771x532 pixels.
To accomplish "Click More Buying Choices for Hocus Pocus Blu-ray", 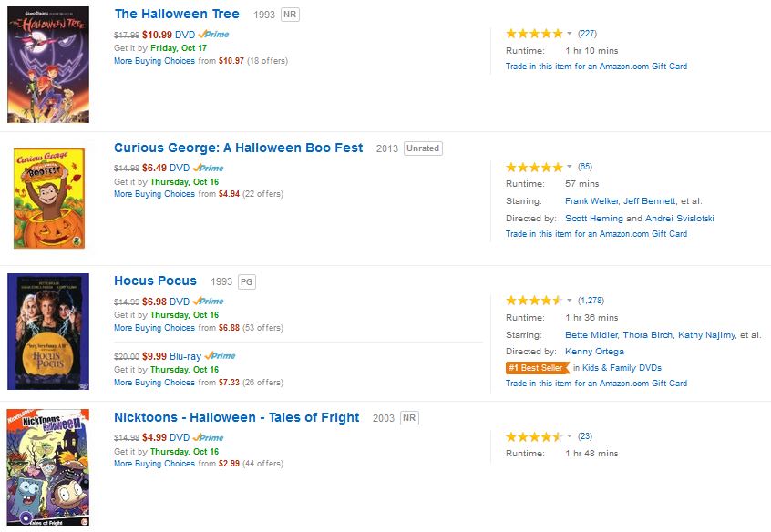I will click(154, 383).
